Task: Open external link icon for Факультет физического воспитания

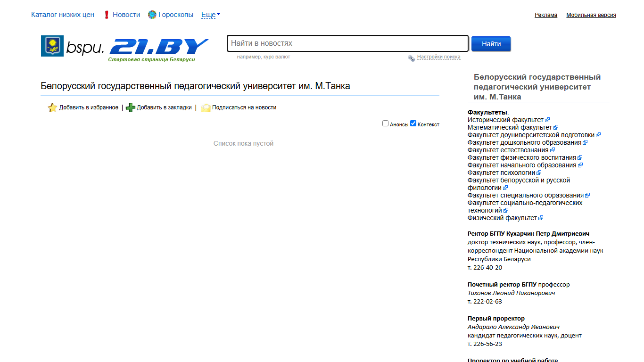Action: 580,157
